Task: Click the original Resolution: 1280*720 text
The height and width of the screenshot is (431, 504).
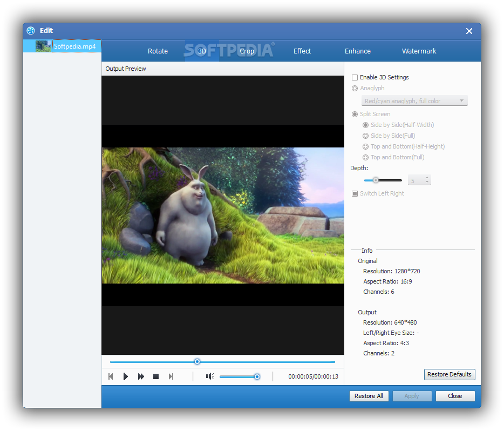Action: (x=392, y=271)
